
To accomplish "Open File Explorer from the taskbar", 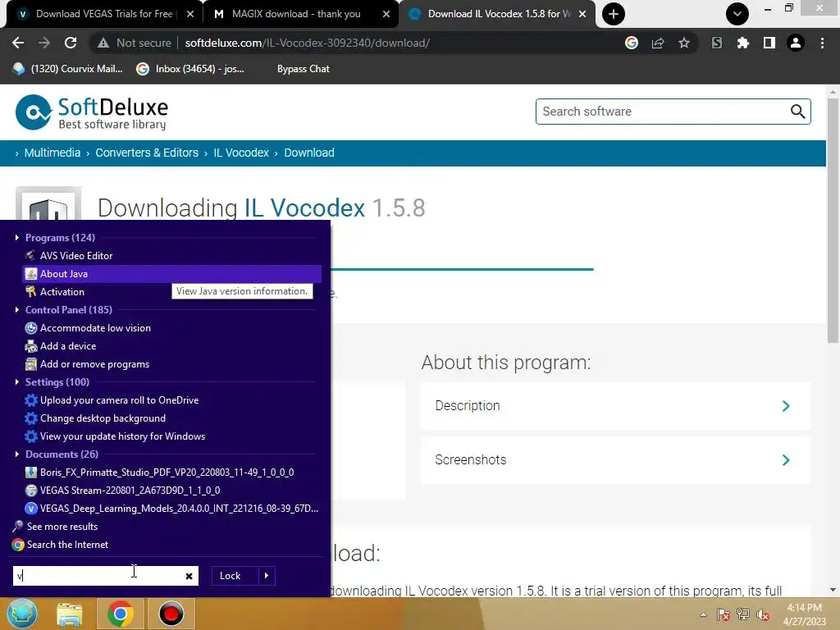I will (x=69, y=614).
